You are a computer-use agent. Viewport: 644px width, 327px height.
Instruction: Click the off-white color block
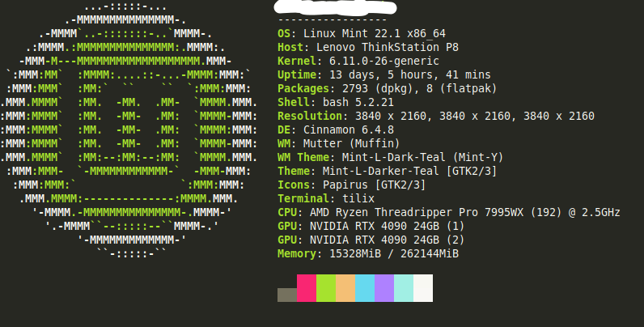click(423, 288)
